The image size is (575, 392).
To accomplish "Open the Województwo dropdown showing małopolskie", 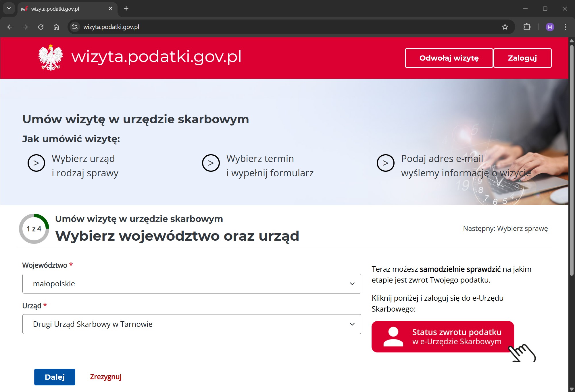I will [x=192, y=283].
